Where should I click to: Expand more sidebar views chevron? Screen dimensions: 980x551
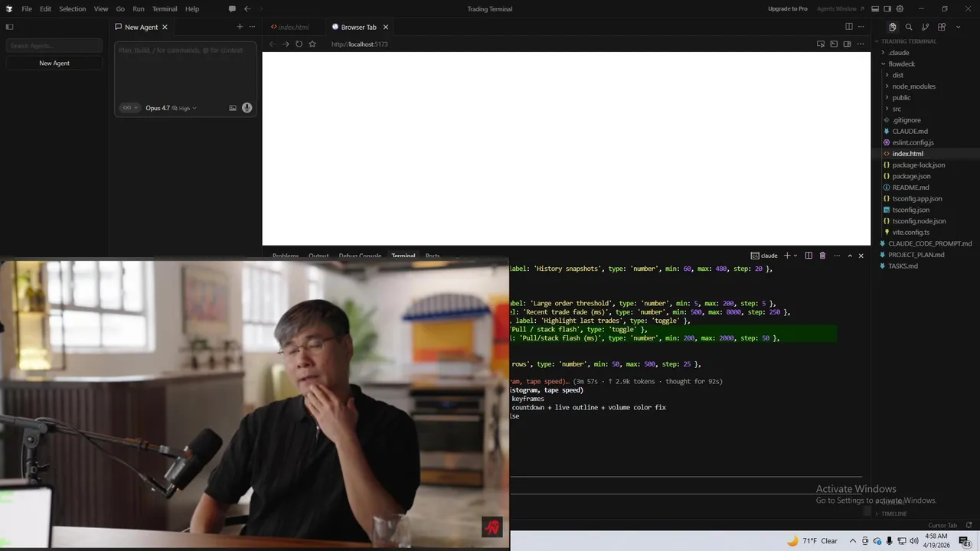tap(958, 27)
